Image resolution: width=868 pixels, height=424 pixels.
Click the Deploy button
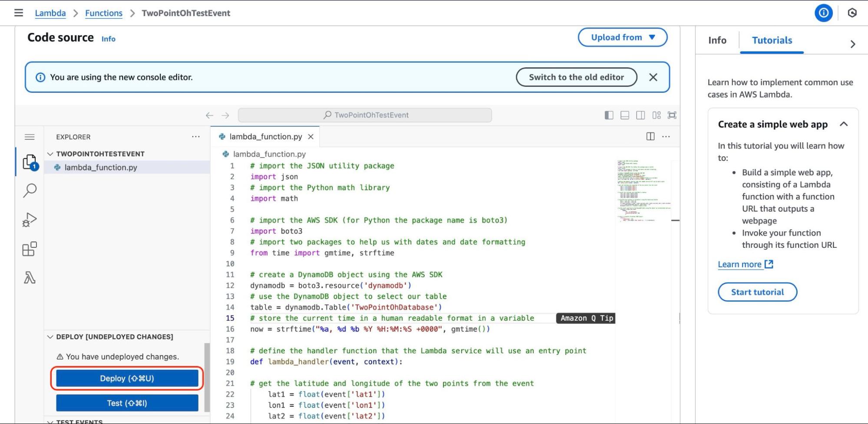pyautogui.click(x=127, y=378)
